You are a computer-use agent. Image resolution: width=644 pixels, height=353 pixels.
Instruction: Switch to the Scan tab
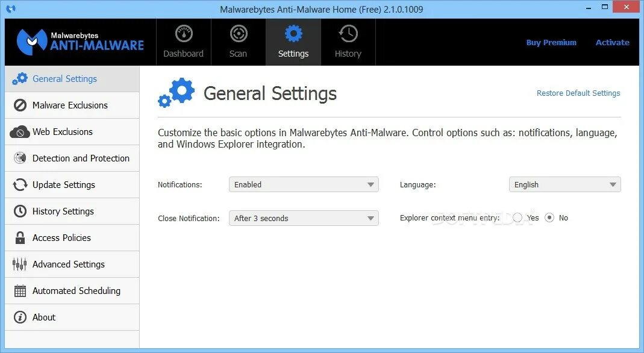coord(239,42)
